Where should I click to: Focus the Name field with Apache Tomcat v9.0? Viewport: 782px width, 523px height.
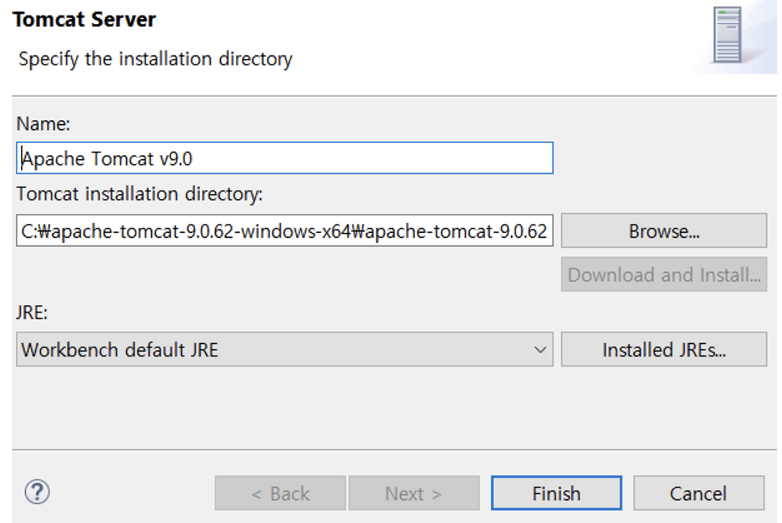coord(284,158)
